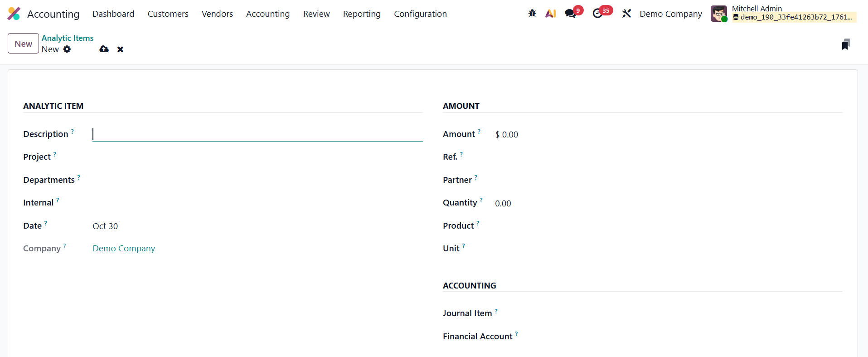Click the AI assistant icon
Image resolution: width=868 pixels, height=357 pixels.
pyautogui.click(x=550, y=14)
